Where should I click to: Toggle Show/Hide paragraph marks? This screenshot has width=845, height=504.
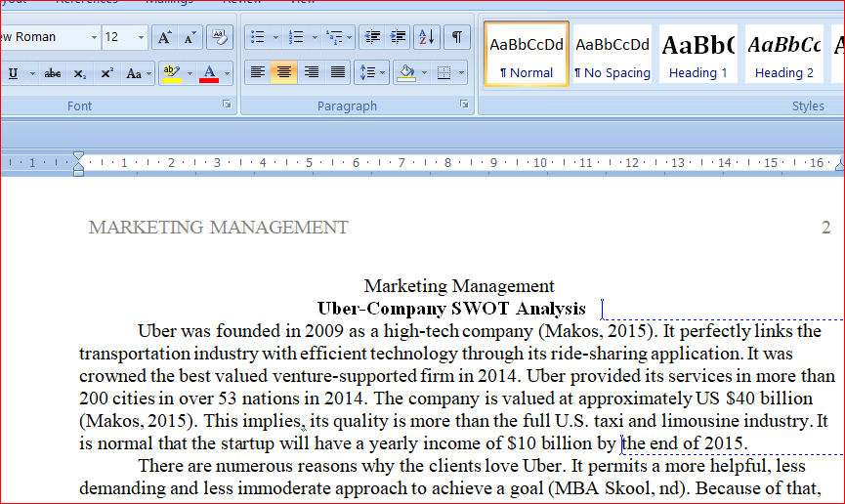click(457, 37)
